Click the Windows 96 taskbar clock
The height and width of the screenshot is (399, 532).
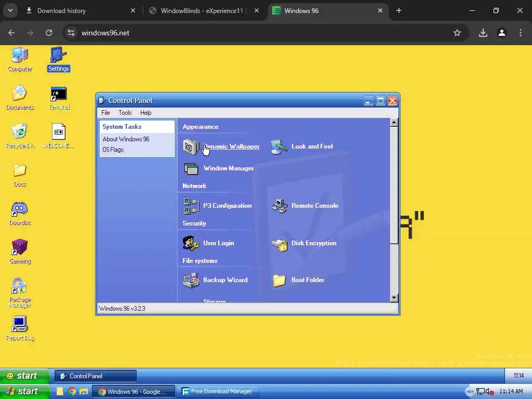tap(518, 376)
